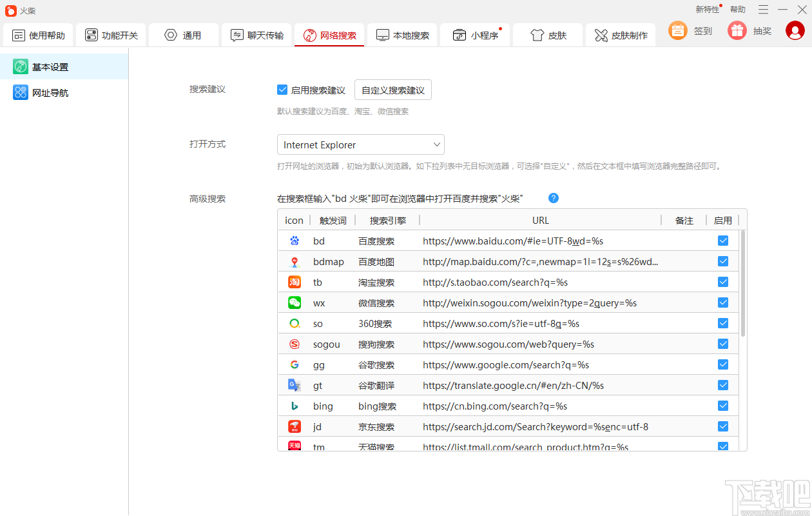Toggle the sogou 搜狗搜索 row checkbox
The height and width of the screenshot is (516, 812).
click(x=723, y=344)
